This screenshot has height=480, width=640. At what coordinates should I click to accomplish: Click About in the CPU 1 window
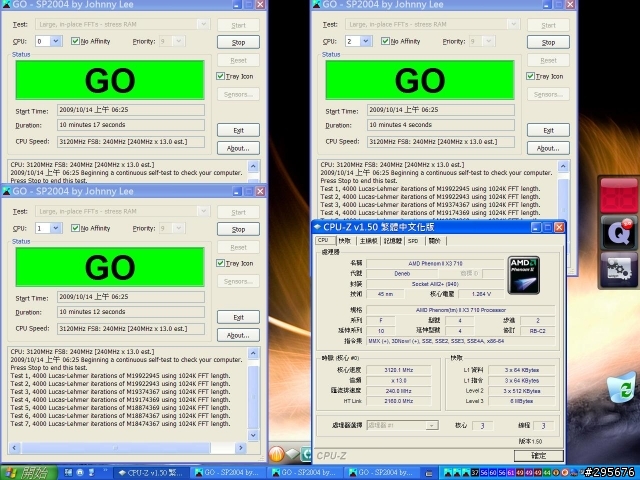[238, 335]
